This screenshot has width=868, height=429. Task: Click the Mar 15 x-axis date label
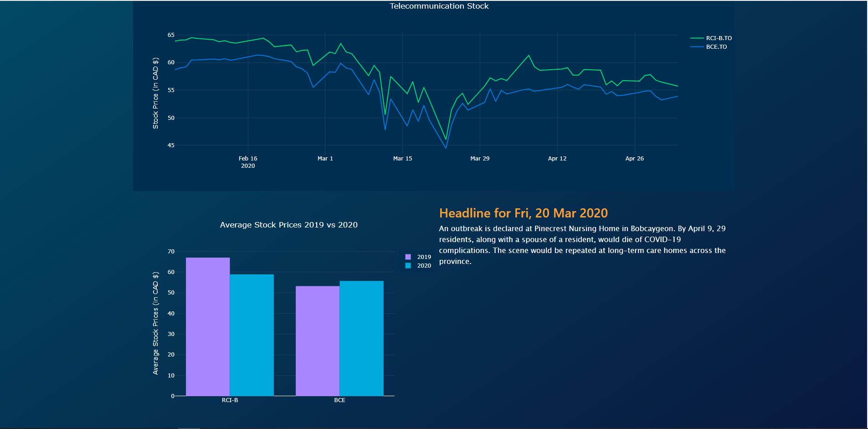point(402,159)
